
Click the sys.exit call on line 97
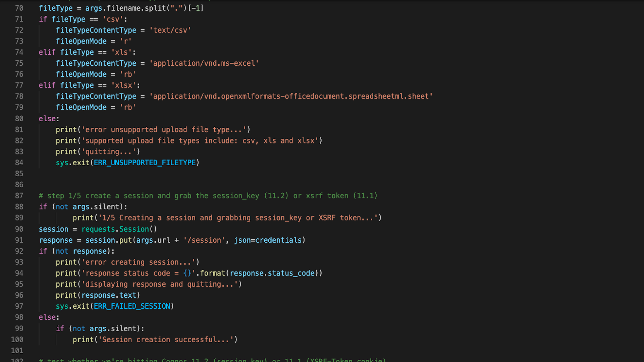click(72, 306)
